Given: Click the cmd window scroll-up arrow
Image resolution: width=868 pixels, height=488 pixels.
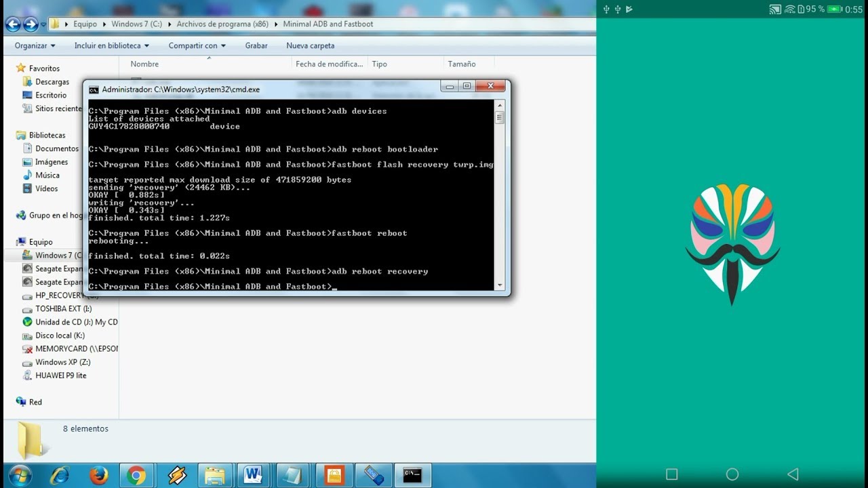Looking at the screenshot, I should pyautogui.click(x=500, y=106).
